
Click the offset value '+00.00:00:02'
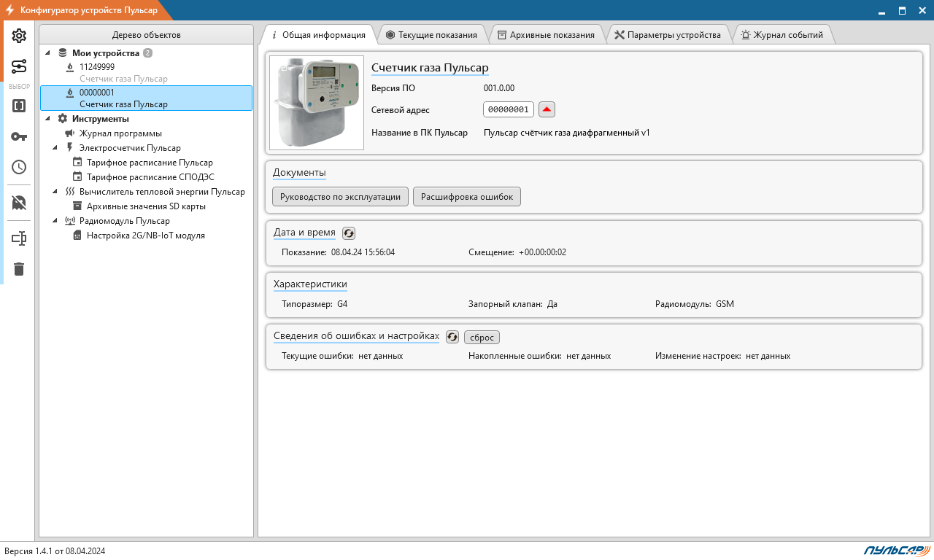point(543,252)
